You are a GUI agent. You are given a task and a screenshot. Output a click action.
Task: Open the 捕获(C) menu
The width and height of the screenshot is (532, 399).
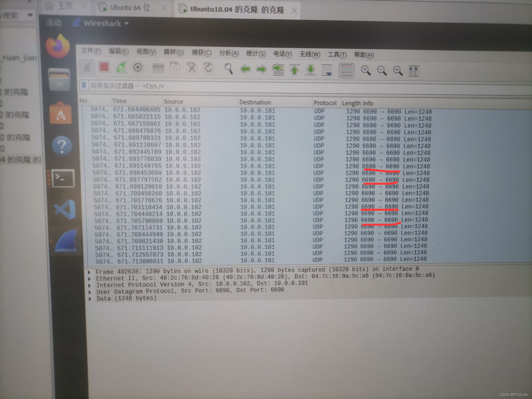click(201, 53)
